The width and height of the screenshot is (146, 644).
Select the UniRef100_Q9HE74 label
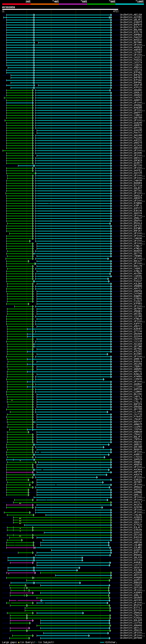(131, 359)
